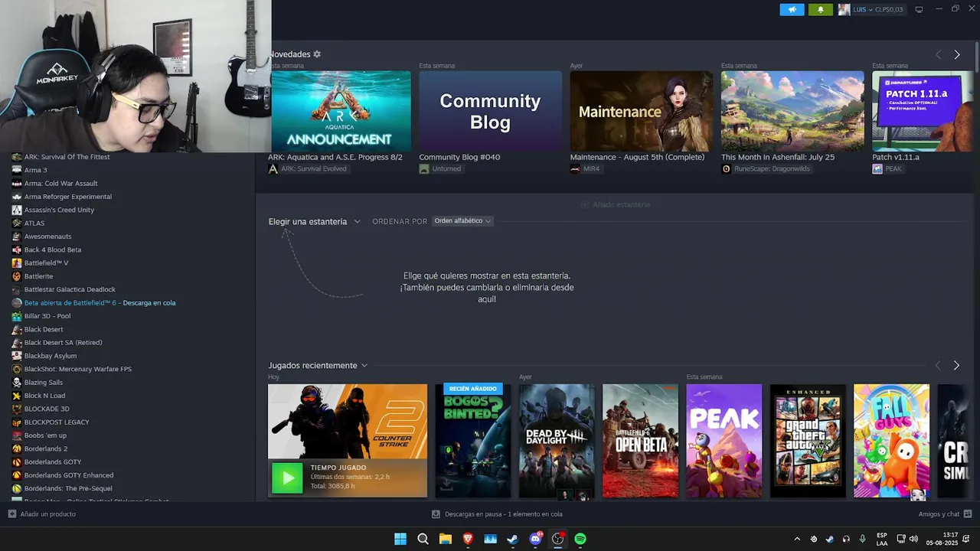Click the Arma 3 game icon in library list
Screen dimensions: 980x551
click(17, 170)
